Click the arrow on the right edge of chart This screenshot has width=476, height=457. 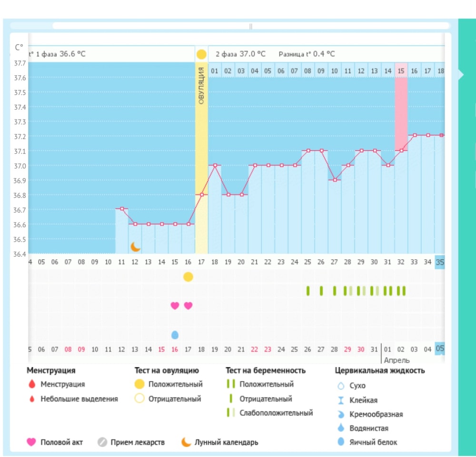[x=461, y=75]
